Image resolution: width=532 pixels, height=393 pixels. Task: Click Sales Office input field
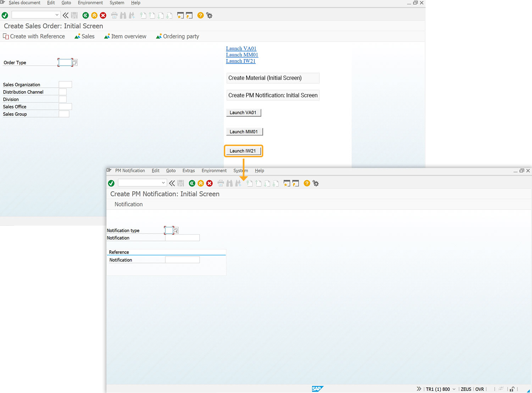click(x=65, y=107)
